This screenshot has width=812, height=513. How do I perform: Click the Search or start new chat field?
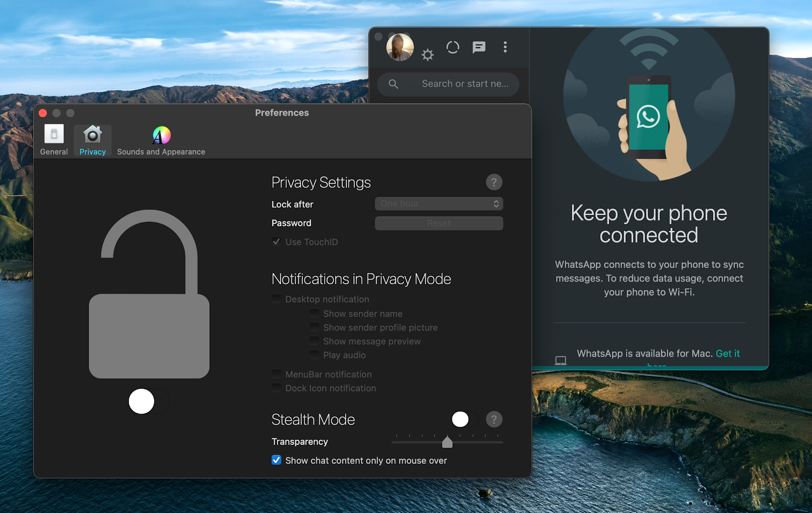point(448,84)
